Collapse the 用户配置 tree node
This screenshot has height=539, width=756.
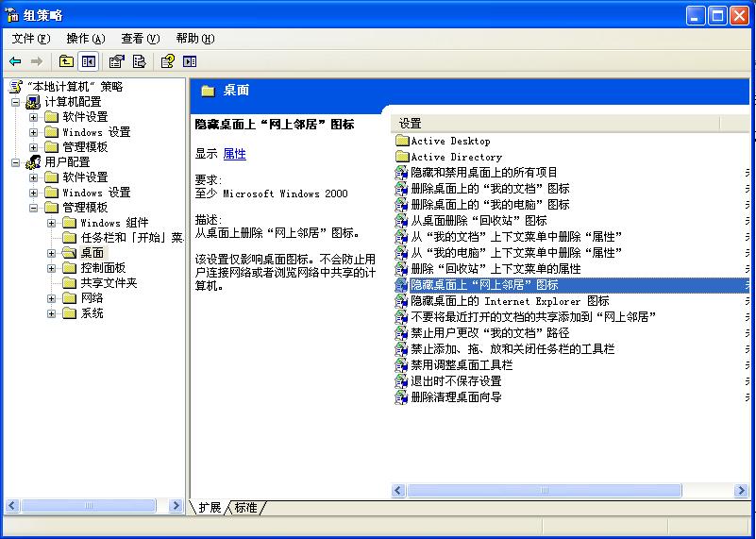[x=16, y=162]
